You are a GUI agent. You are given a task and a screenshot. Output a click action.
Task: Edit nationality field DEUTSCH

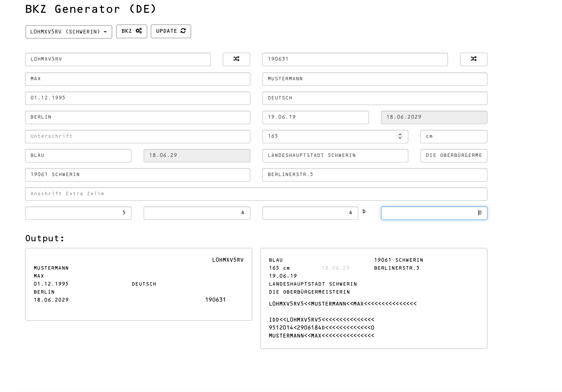pos(375,98)
